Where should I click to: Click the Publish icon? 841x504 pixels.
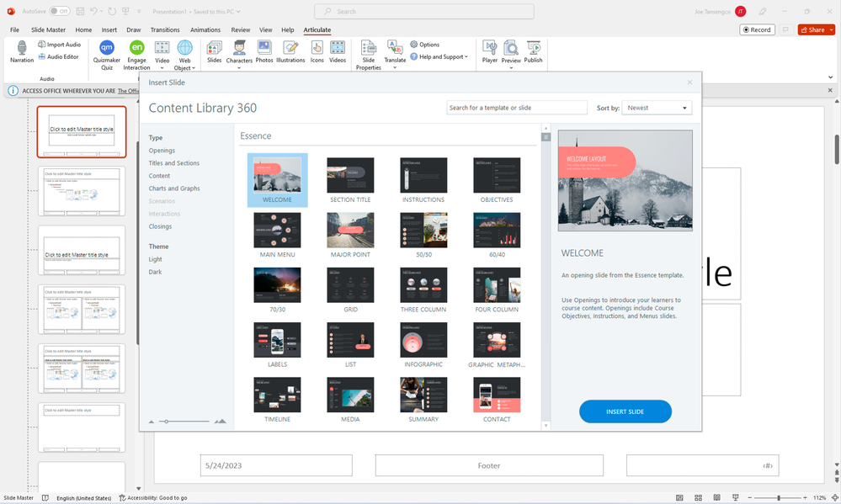[x=533, y=49]
